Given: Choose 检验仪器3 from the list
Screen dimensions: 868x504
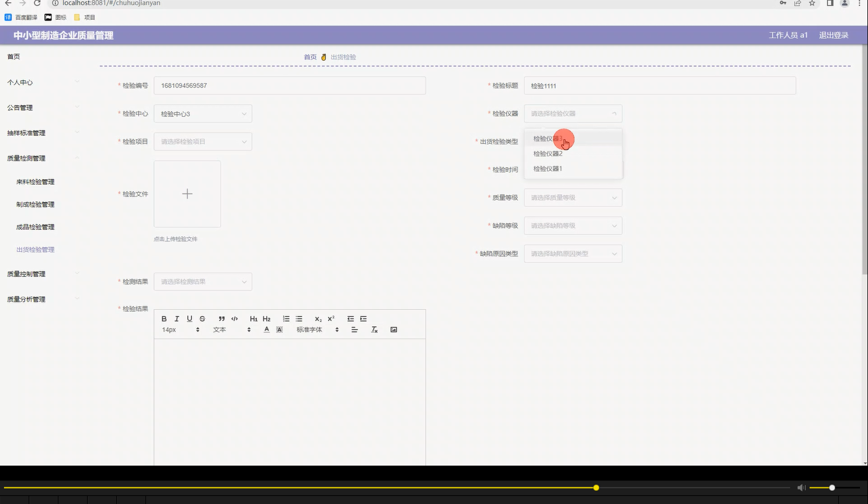Looking at the screenshot, I should 573,139.
